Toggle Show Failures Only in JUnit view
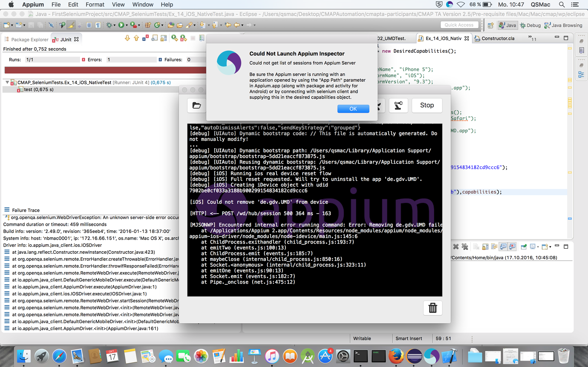 coord(145,38)
